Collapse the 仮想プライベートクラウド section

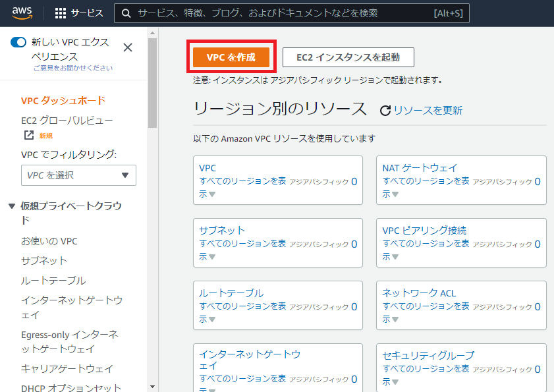(x=12, y=206)
